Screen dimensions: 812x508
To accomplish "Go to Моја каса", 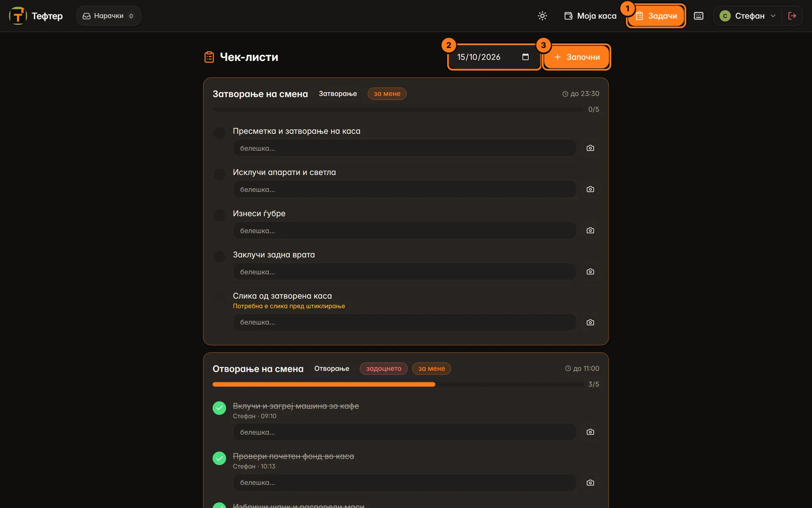I will (590, 16).
